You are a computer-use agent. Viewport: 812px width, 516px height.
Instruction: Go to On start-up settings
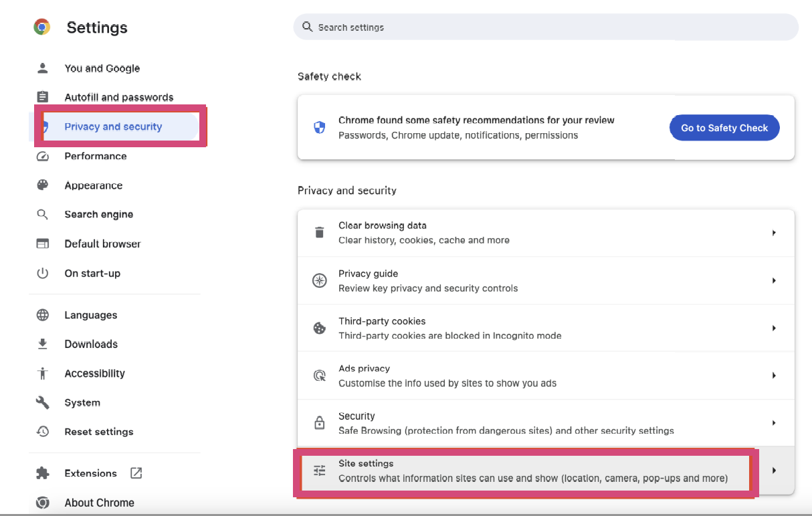click(x=92, y=273)
